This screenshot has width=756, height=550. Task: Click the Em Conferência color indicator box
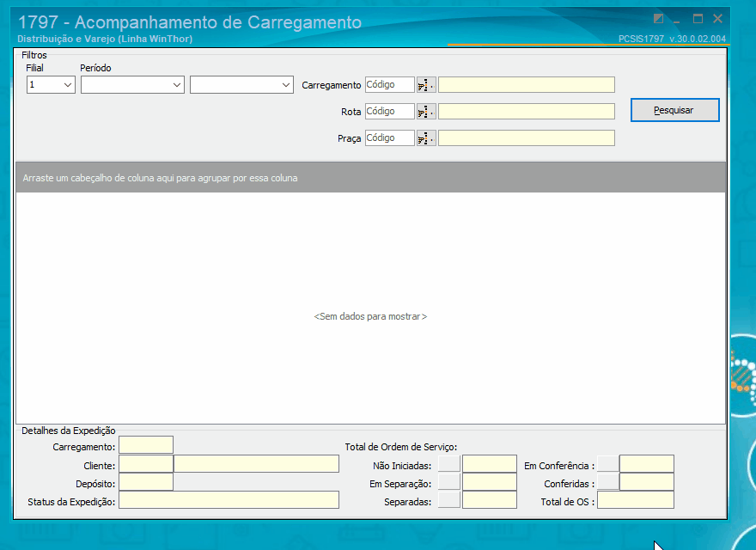coord(608,464)
